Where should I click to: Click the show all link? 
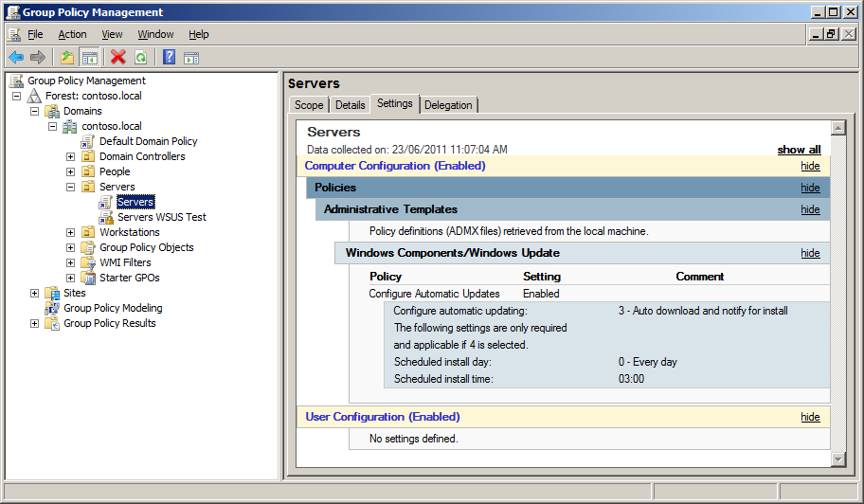[x=799, y=150]
